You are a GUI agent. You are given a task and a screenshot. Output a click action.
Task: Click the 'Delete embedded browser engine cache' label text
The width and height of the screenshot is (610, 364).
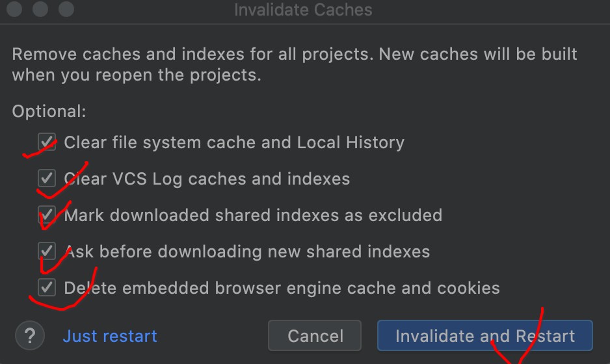tap(282, 288)
